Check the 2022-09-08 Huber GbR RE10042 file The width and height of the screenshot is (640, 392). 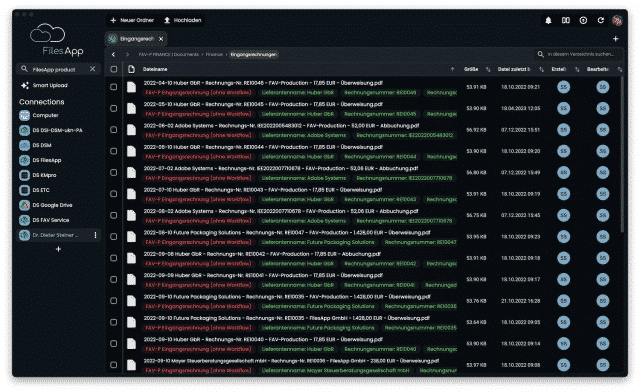113,258
